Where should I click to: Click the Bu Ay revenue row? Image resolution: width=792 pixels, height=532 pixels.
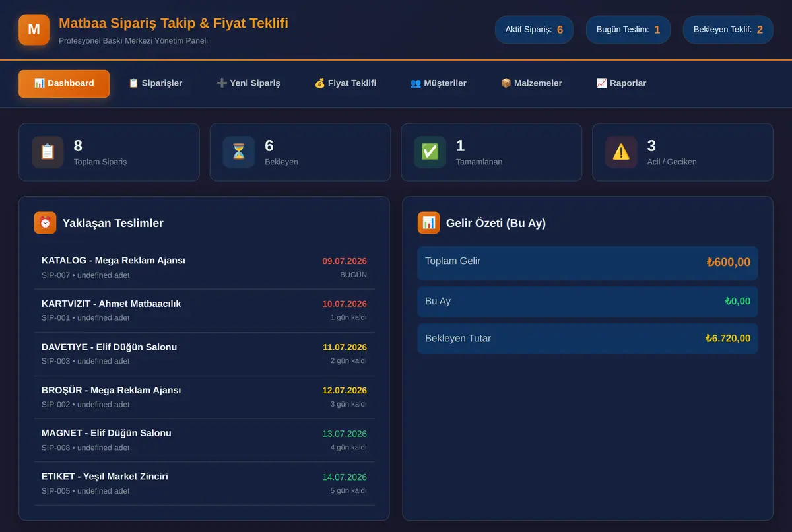click(587, 302)
